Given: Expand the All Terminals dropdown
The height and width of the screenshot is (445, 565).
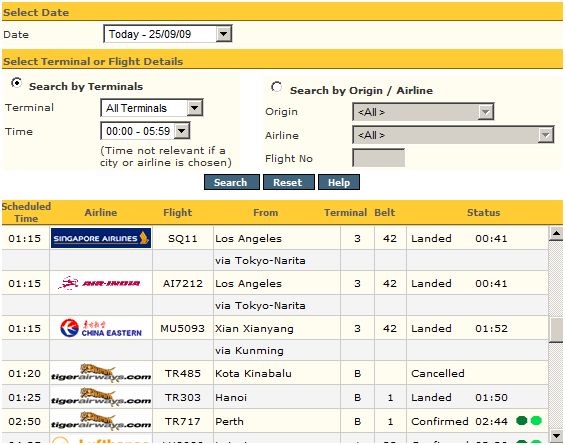Looking at the screenshot, I should pyautogui.click(x=152, y=108).
